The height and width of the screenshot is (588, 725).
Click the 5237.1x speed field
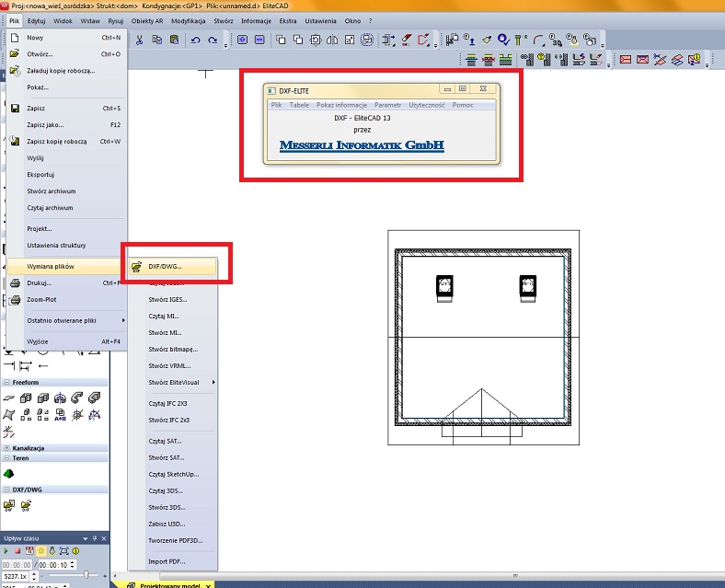click(16, 576)
